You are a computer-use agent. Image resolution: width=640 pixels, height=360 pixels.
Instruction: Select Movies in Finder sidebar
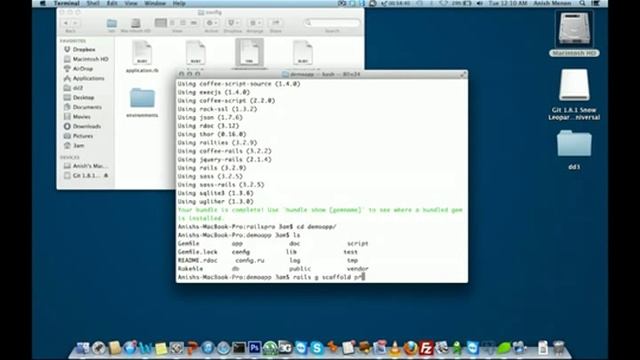pyautogui.click(x=78, y=117)
